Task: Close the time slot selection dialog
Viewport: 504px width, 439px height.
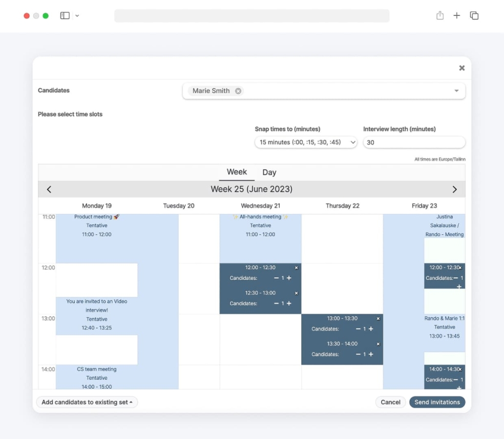Action: click(x=461, y=68)
